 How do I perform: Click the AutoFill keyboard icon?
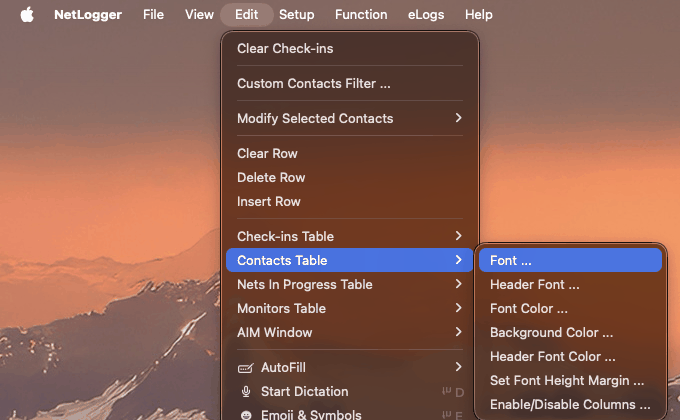pyautogui.click(x=246, y=368)
